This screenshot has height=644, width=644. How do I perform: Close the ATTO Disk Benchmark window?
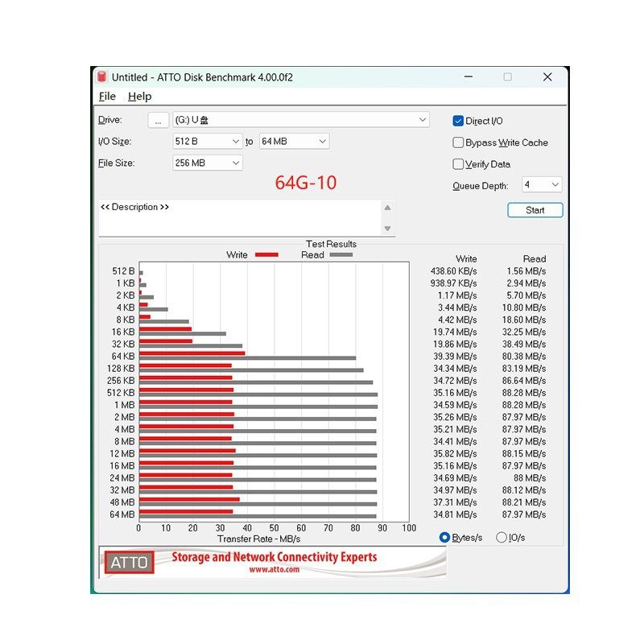(x=547, y=76)
